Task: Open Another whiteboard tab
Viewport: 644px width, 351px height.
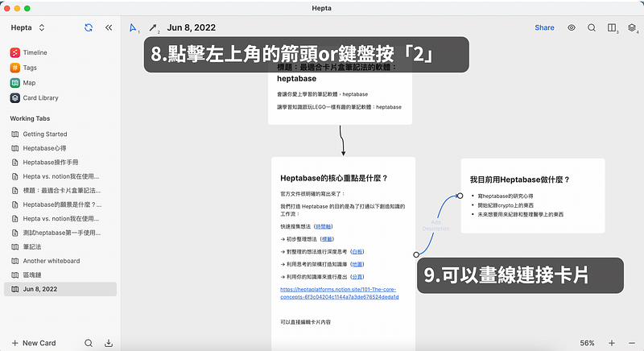Action: pos(60,261)
